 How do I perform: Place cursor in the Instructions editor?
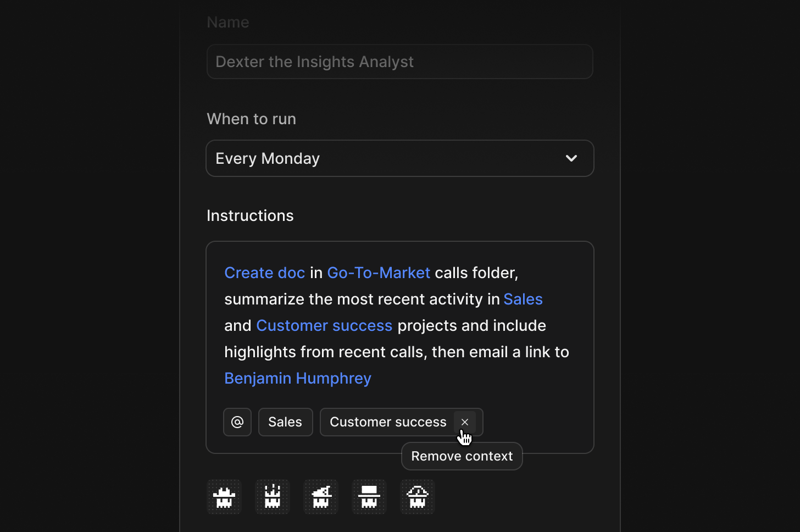399,346
